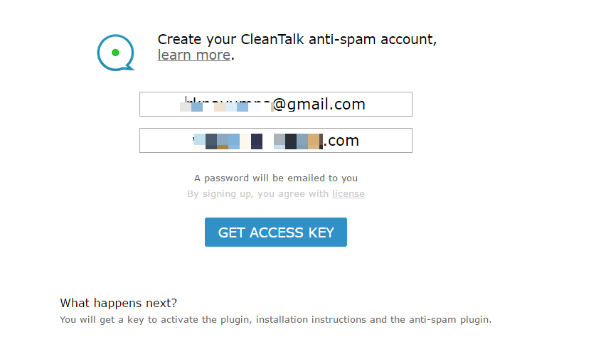Click the 'By signing up, you agree' text
Screen dimensions: 591x364
[x=258, y=193]
